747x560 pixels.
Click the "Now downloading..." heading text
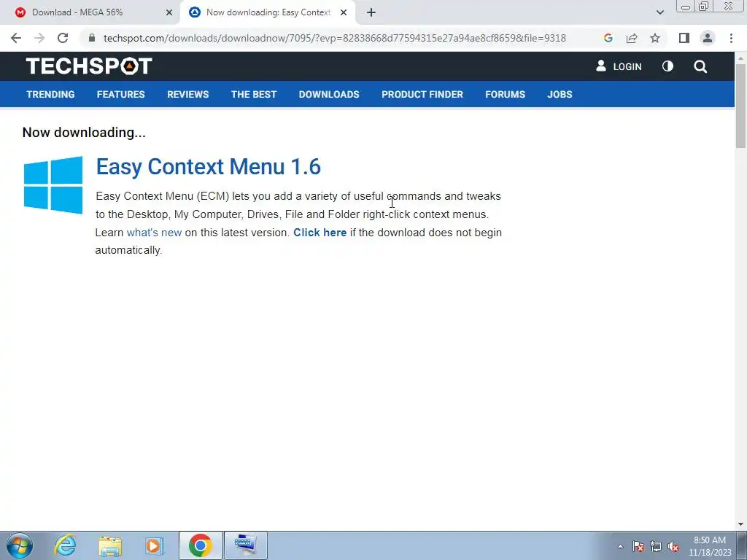pos(84,133)
